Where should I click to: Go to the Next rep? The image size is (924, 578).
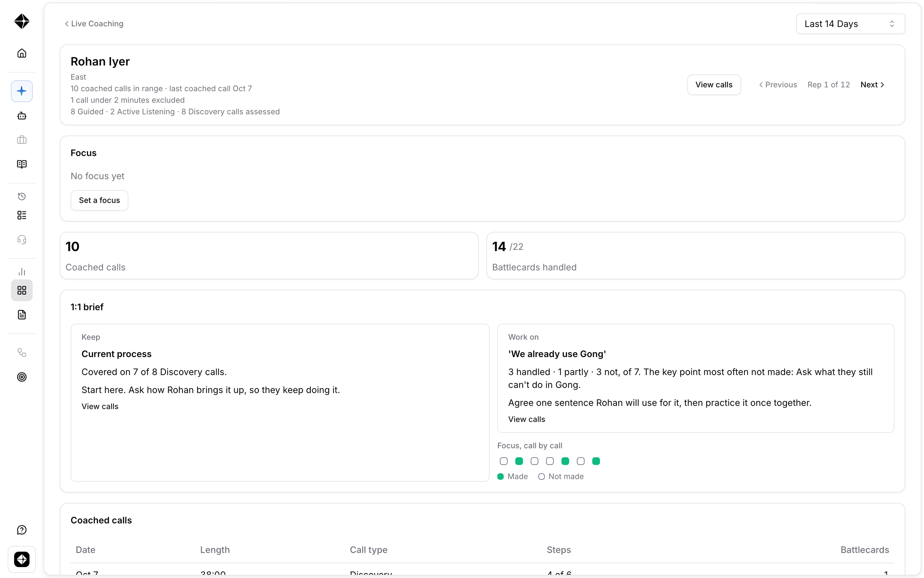coord(872,85)
